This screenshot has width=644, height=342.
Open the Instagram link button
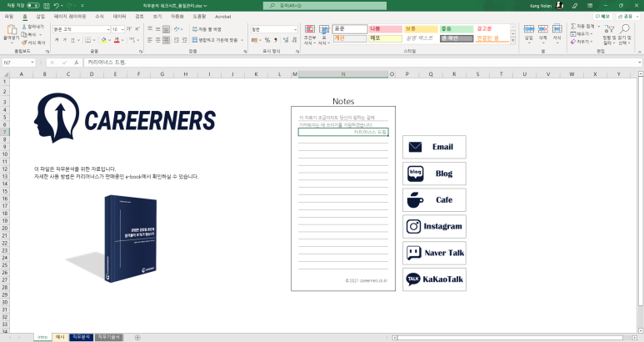[x=434, y=226]
